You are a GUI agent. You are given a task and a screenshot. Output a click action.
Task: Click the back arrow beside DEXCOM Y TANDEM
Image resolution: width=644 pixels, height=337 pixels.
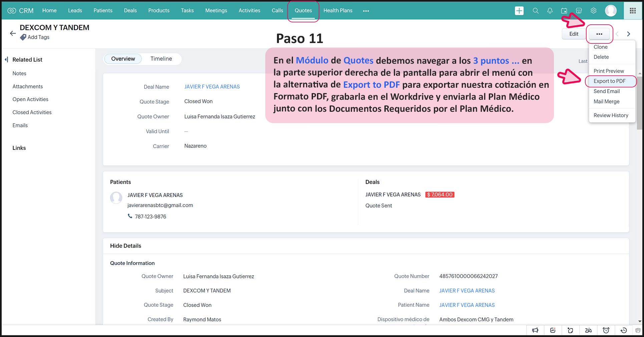13,33
